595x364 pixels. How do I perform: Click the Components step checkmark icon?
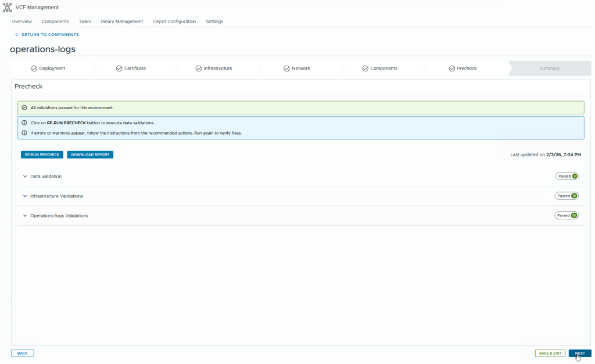pyautogui.click(x=365, y=69)
